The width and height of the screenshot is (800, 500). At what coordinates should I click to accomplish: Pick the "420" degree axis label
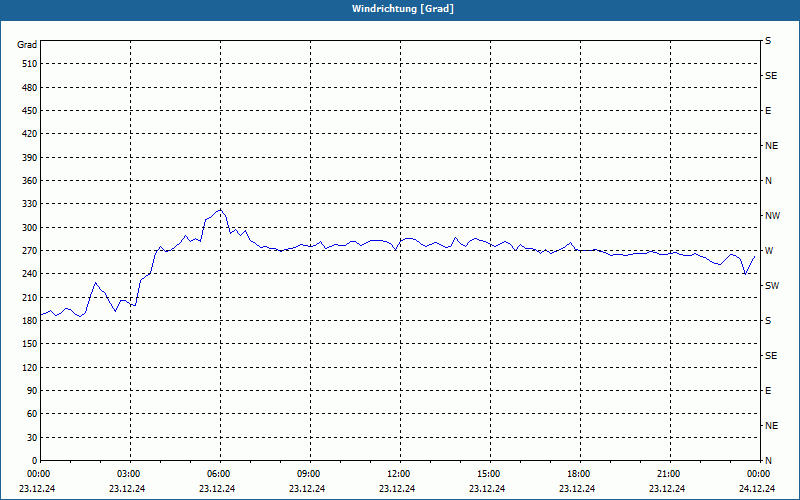30,134
